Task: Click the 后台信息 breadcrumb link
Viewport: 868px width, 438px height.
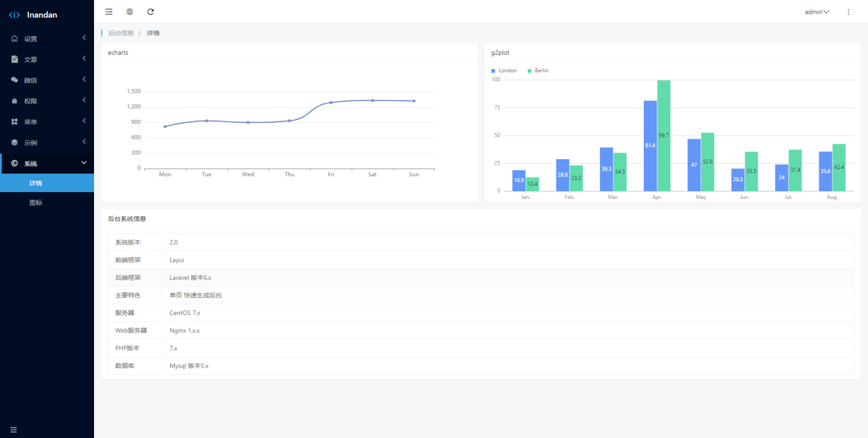Action: point(121,33)
